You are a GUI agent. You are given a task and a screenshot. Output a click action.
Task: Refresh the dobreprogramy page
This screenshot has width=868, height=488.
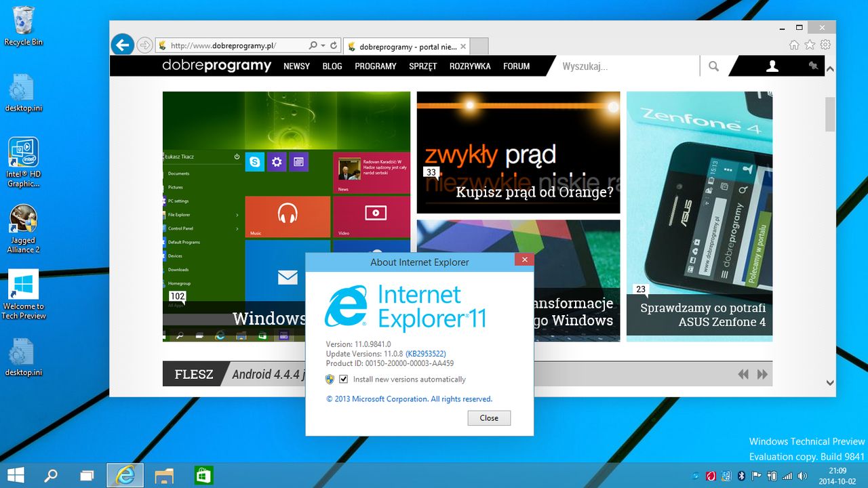(x=334, y=45)
